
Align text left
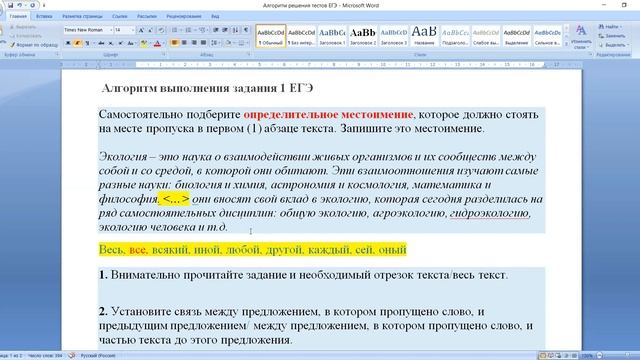point(175,43)
